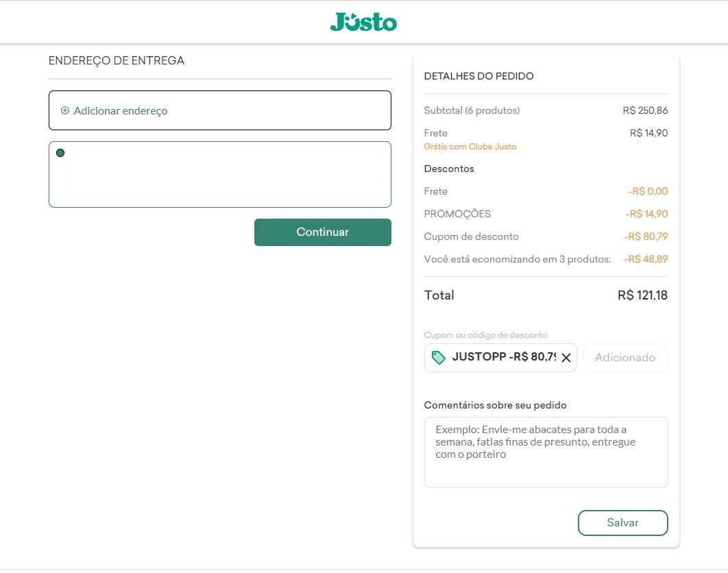Click the PROMOÇÕES discount row

[x=546, y=214]
